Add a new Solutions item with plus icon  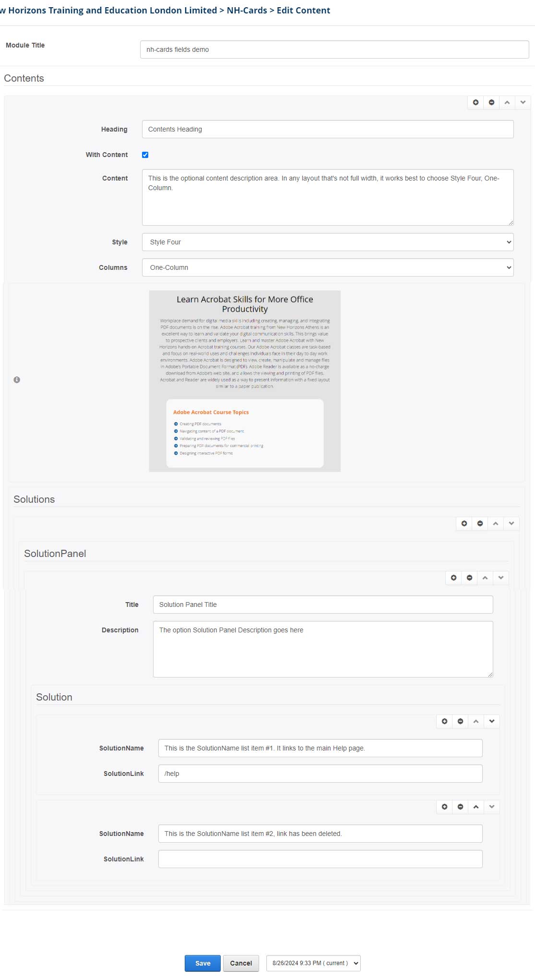(x=464, y=523)
